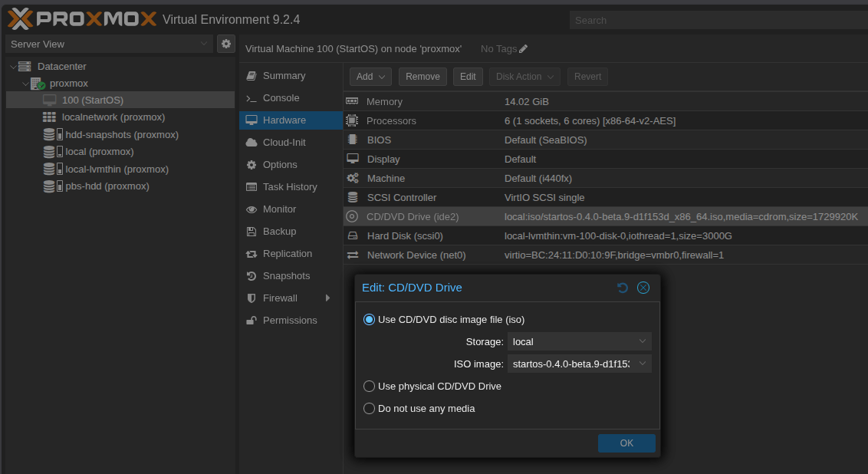Image resolution: width=868 pixels, height=474 pixels.
Task: Open the Cloud-Init tab
Action: tap(291, 143)
